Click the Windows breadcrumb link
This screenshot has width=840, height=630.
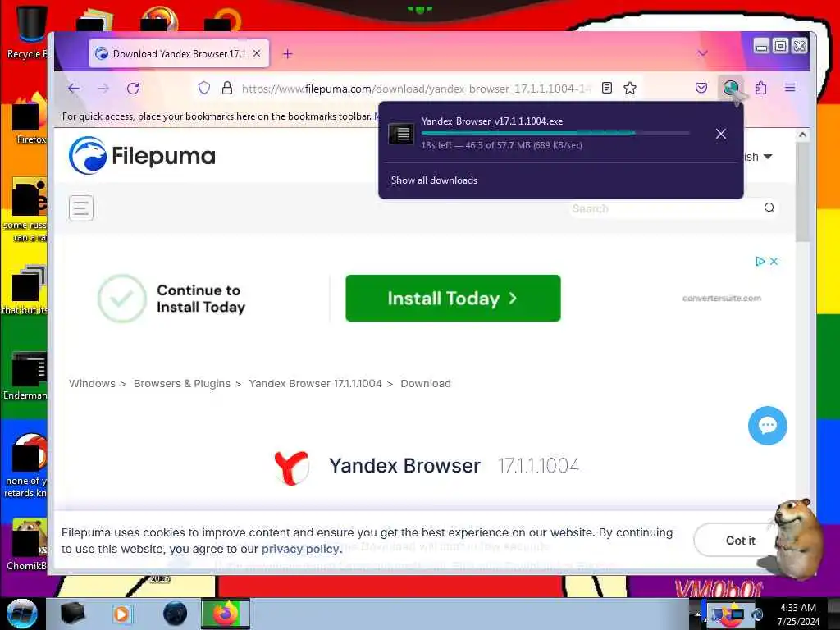[x=92, y=384]
